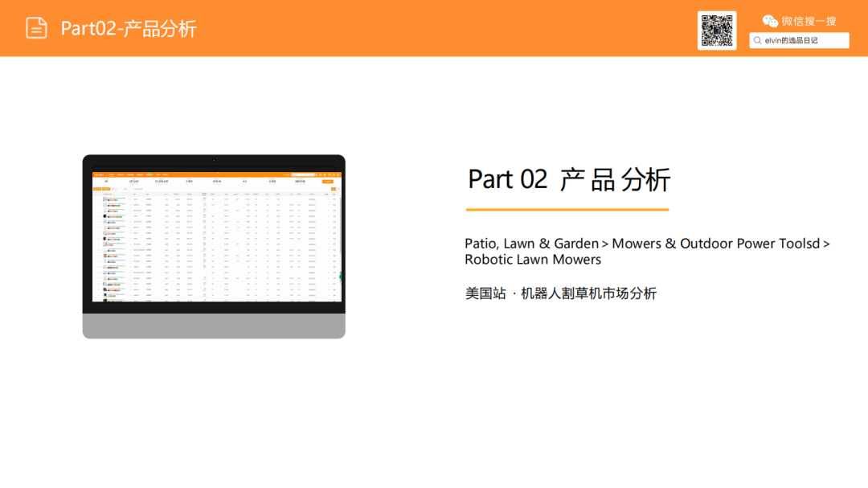This screenshot has width=868, height=488.
Task: Click the magnifier icon in the elvin的选品日记 search box
Action: pyautogui.click(x=758, y=39)
